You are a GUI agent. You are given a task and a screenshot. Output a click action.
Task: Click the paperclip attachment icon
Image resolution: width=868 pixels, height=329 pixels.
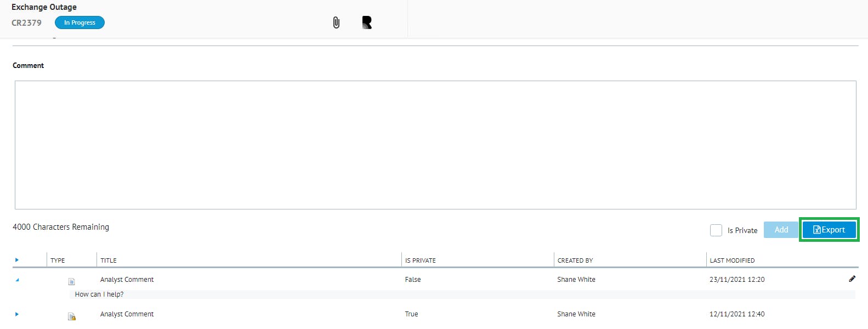[x=336, y=22]
